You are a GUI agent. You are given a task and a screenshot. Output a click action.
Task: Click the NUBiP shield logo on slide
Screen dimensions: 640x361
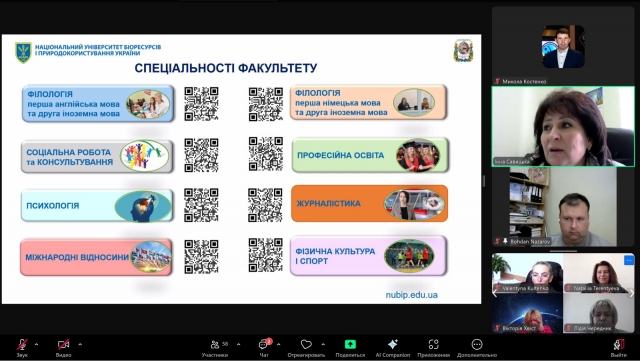pyautogui.click(x=23, y=53)
